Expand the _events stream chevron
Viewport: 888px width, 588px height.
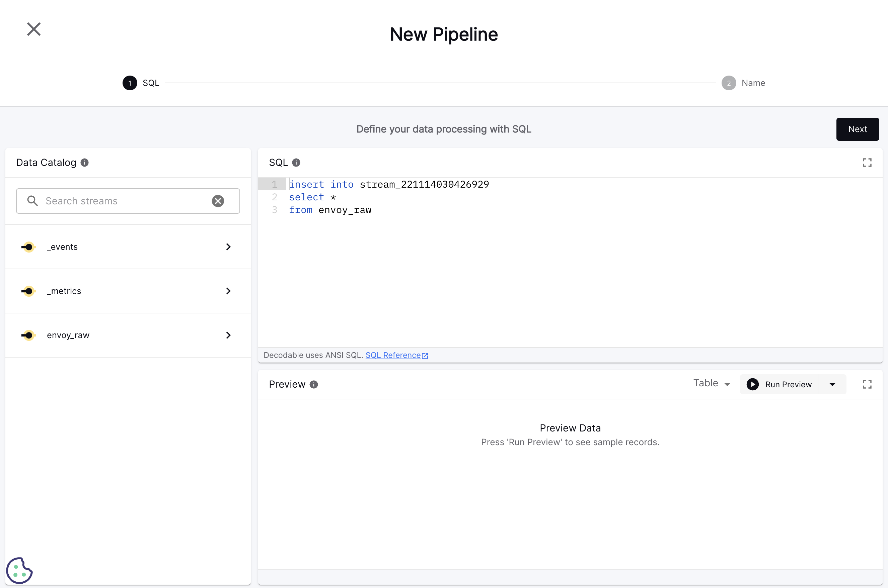pyautogui.click(x=228, y=247)
